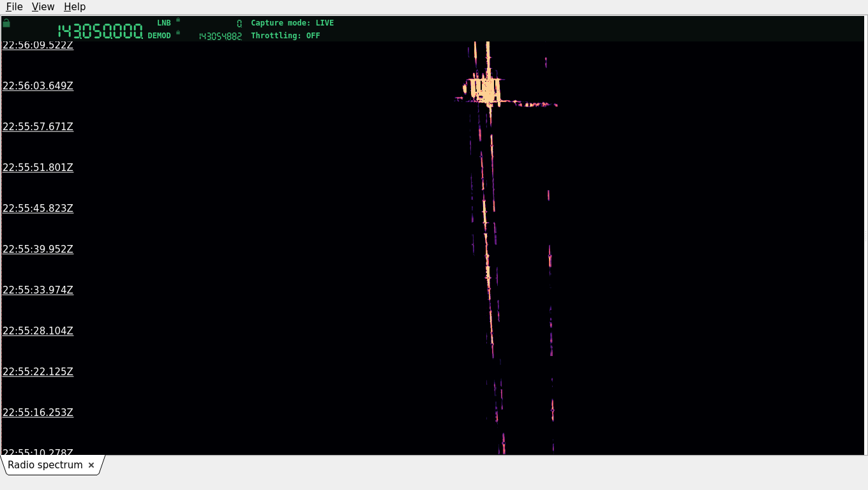Open the View menu
Screen dimensions: 868x490
[x=43, y=6]
